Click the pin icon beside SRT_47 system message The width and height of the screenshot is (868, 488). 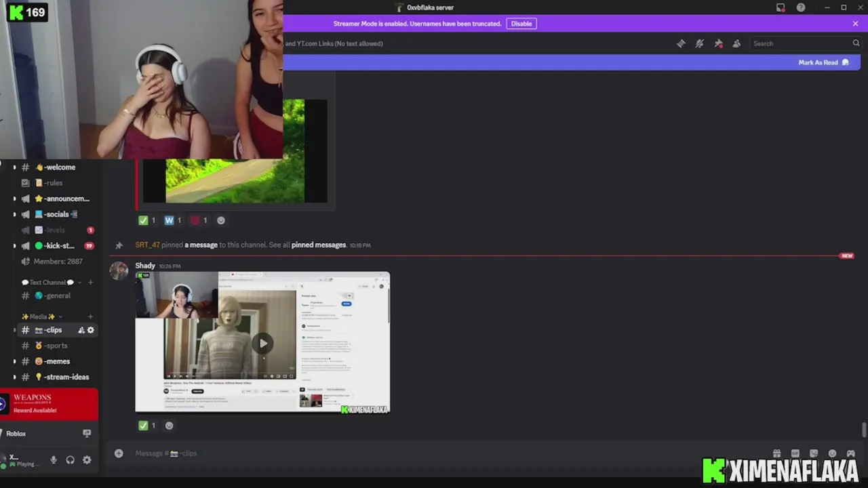119,245
